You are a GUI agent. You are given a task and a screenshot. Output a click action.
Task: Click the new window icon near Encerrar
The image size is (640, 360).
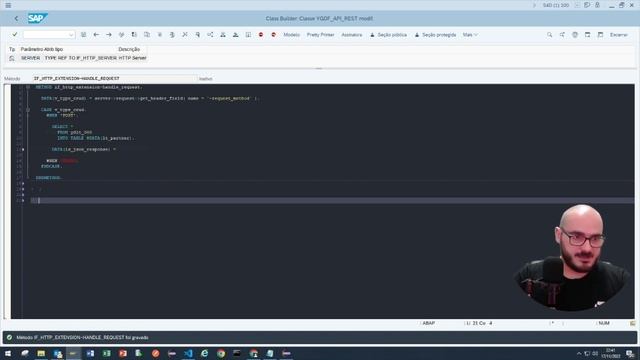pyautogui.click(x=587, y=35)
